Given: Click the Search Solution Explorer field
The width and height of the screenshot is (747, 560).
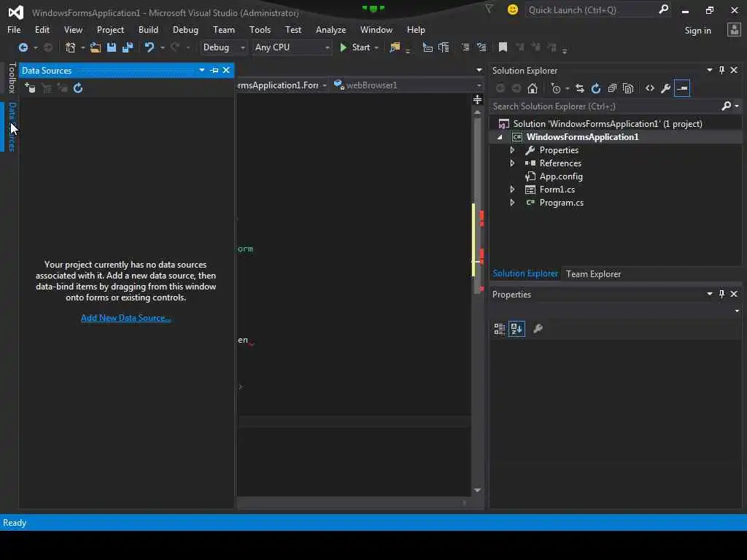Looking at the screenshot, I should pyautogui.click(x=605, y=106).
